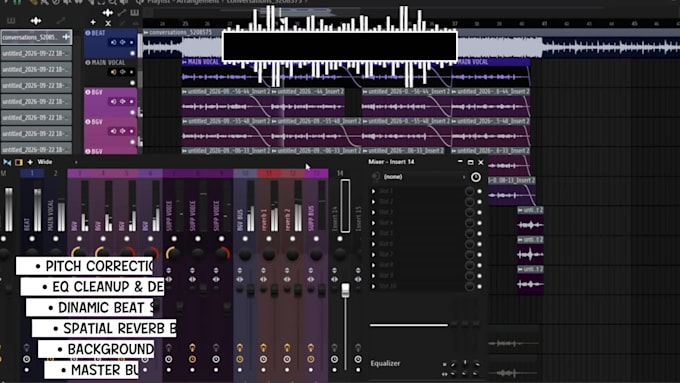
Task: Mute the BGV BUS mixer channel
Action: pyautogui.click(x=245, y=239)
